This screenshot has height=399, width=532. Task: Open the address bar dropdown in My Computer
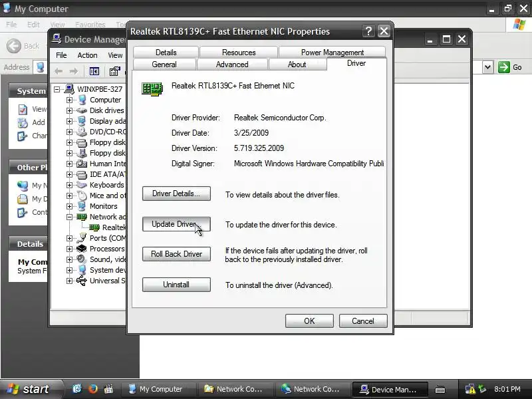pyautogui.click(x=487, y=67)
